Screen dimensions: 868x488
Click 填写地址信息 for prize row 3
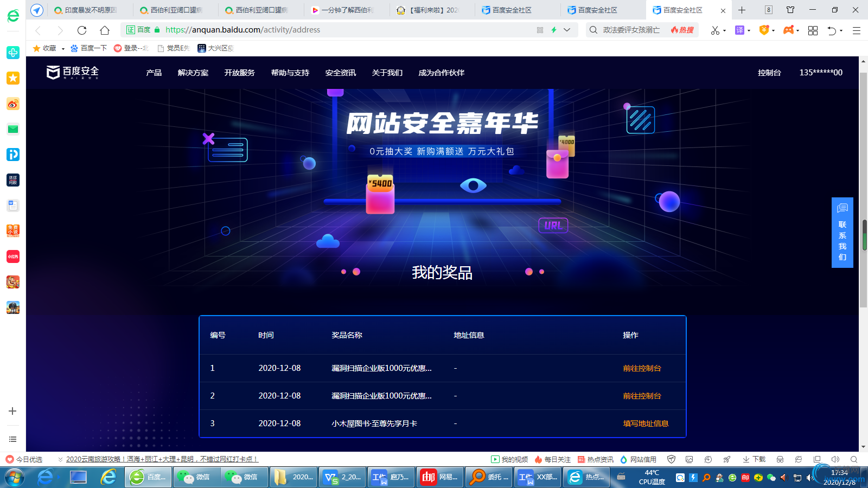[x=646, y=423]
